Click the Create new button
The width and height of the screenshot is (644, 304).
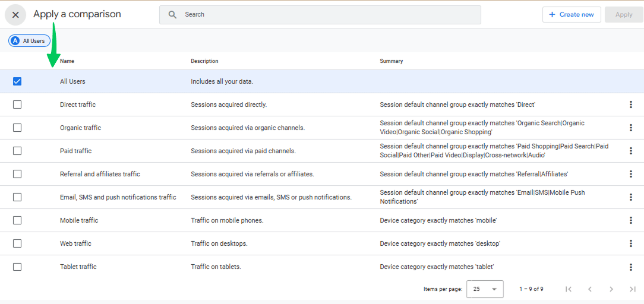(571, 15)
